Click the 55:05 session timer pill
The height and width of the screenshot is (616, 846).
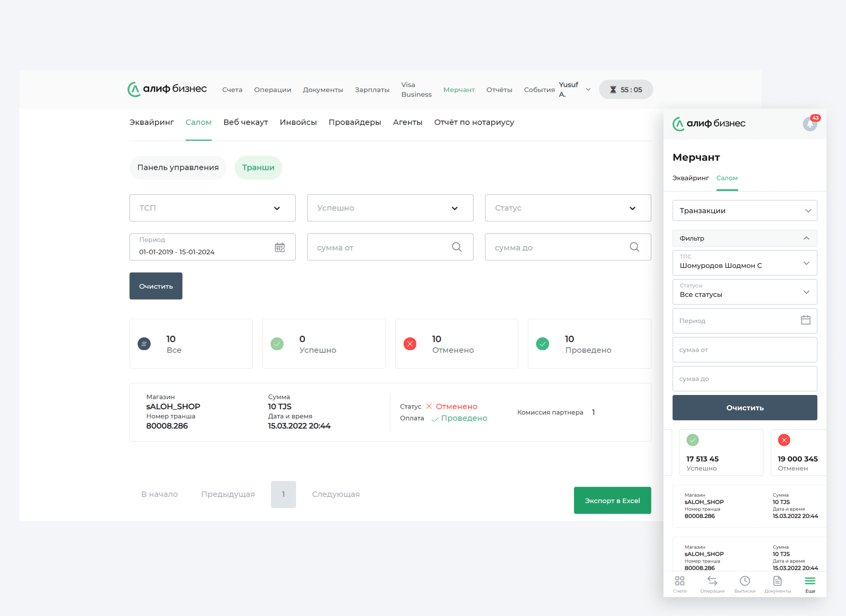point(626,89)
